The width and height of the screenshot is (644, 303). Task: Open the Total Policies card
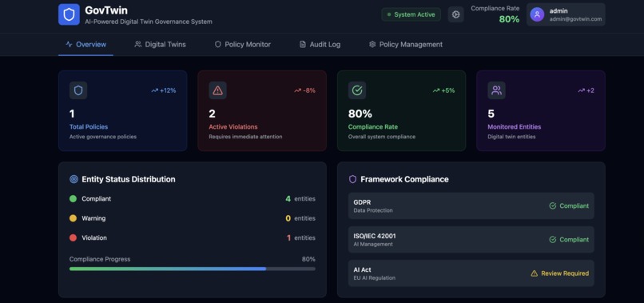[123, 110]
